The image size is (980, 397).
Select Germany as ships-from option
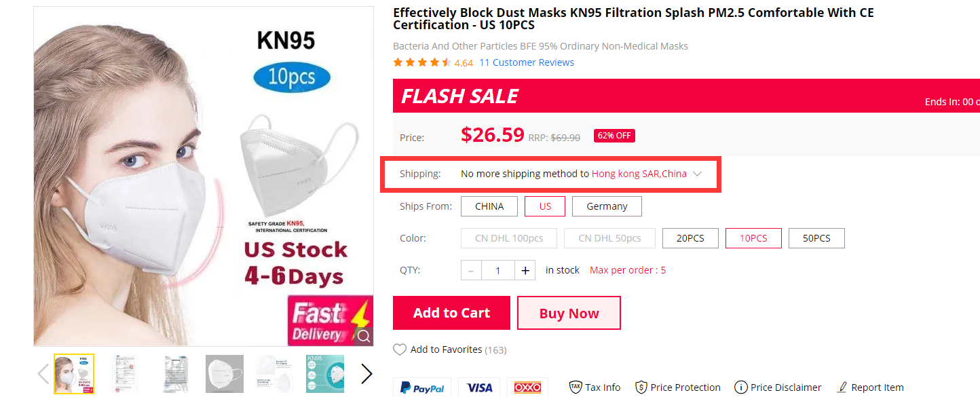(607, 206)
